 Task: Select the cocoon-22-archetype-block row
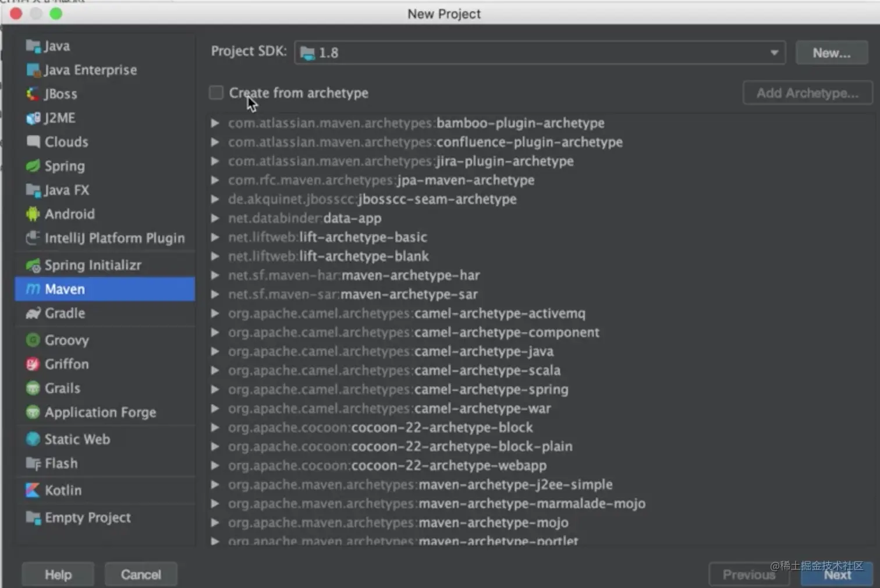[x=541, y=427]
